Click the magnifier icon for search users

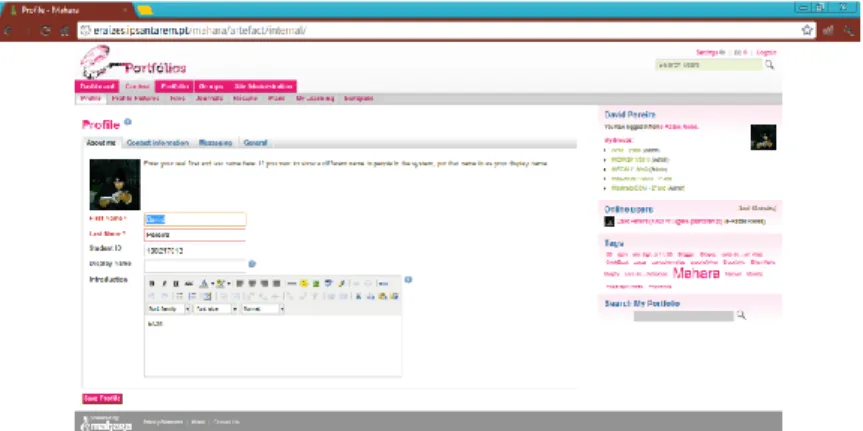[769, 65]
